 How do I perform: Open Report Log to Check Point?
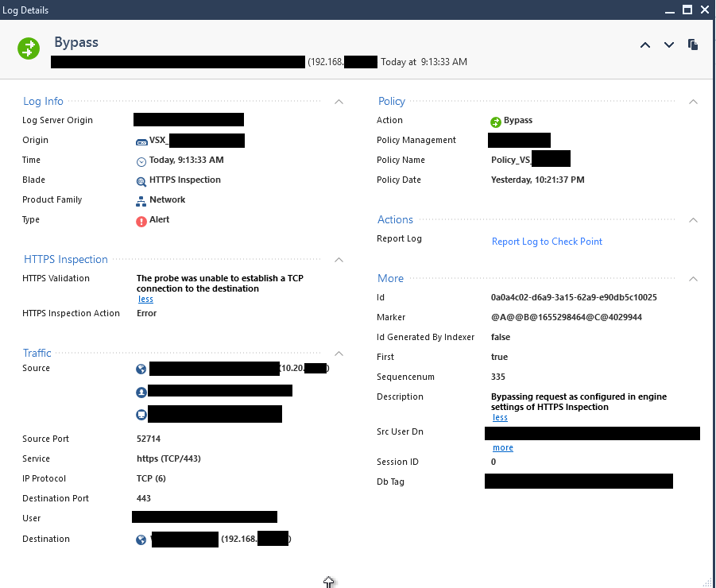(x=547, y=242)
